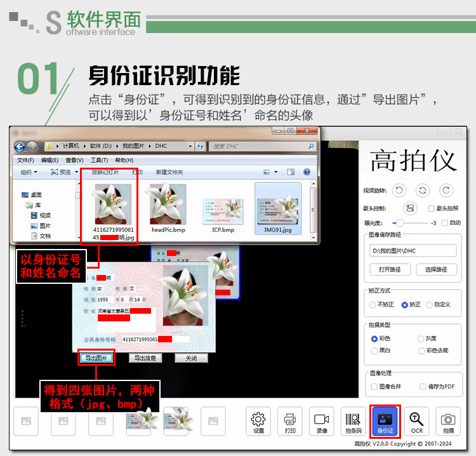Click the 曝光度 exposure slider handle

click(400, 223)
